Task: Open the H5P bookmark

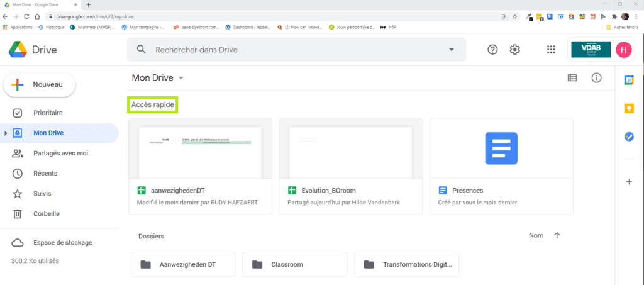Action: pyautogui.click(x=389, y=27)
